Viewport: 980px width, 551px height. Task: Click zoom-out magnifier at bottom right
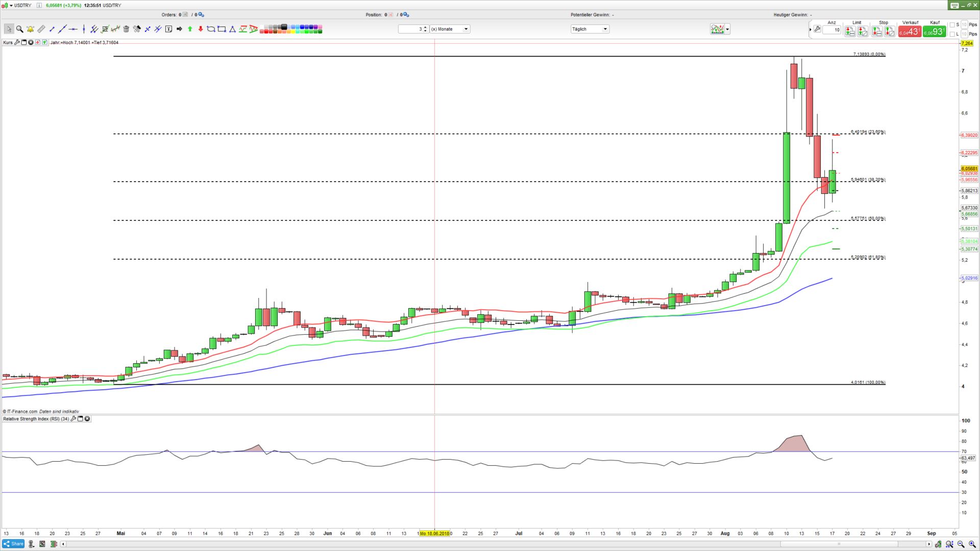pyautogui.click(x=961, y=544)
